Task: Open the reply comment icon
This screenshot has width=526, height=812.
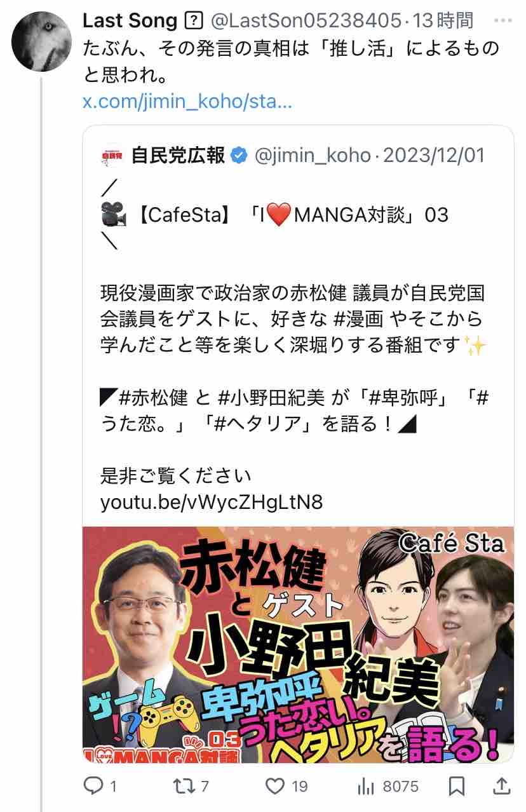Action: coord(93,787)
